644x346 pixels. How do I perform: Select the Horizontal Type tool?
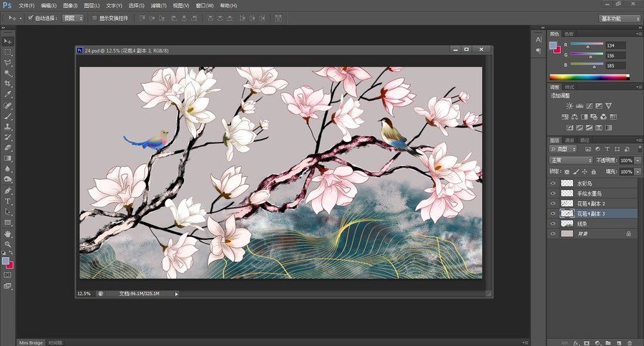(8, 201)
